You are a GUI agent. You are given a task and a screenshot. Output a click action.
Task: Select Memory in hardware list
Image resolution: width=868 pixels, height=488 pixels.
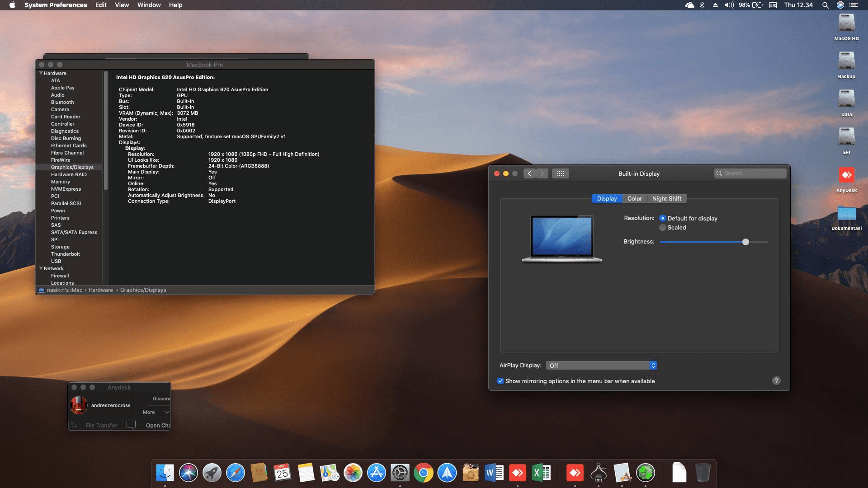coord(61,182)
